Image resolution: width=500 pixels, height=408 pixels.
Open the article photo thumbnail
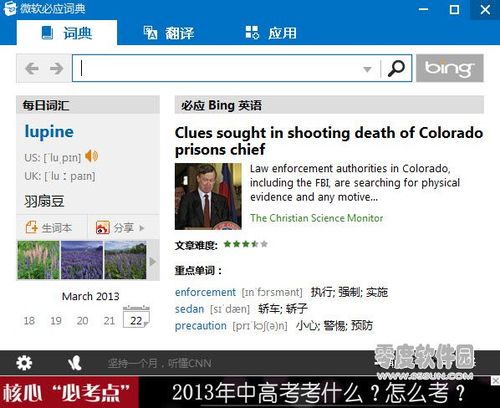(x=208, y=196)
